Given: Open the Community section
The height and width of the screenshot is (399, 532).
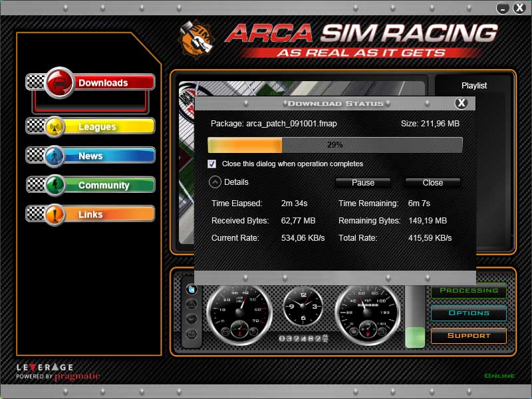Looking at the screenshot, I should coord(90,185).
